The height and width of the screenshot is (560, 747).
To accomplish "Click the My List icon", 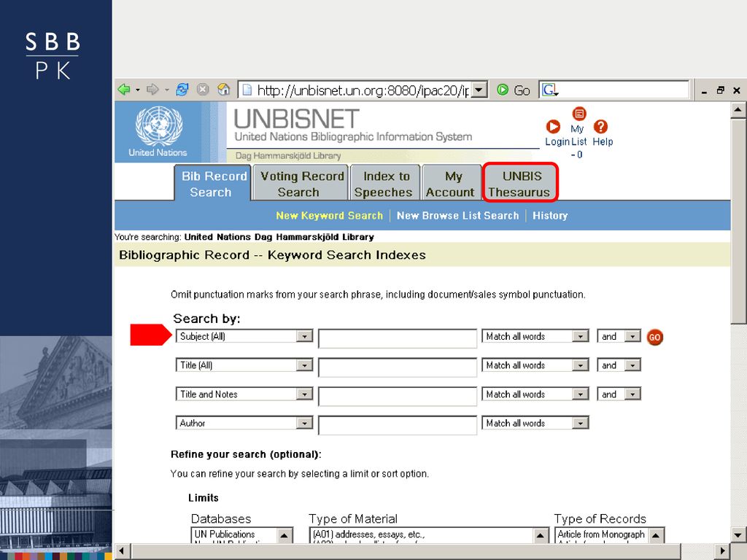I will point(579,114).
